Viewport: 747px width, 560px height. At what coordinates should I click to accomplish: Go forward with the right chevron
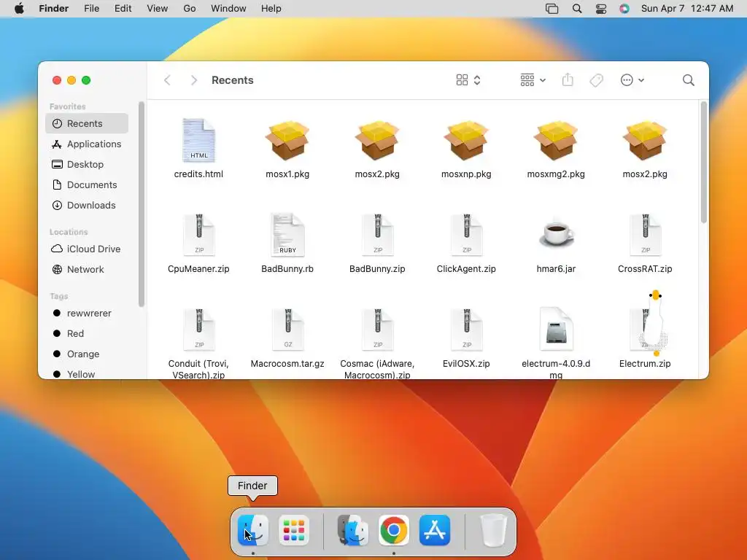(x=193, y=80)
